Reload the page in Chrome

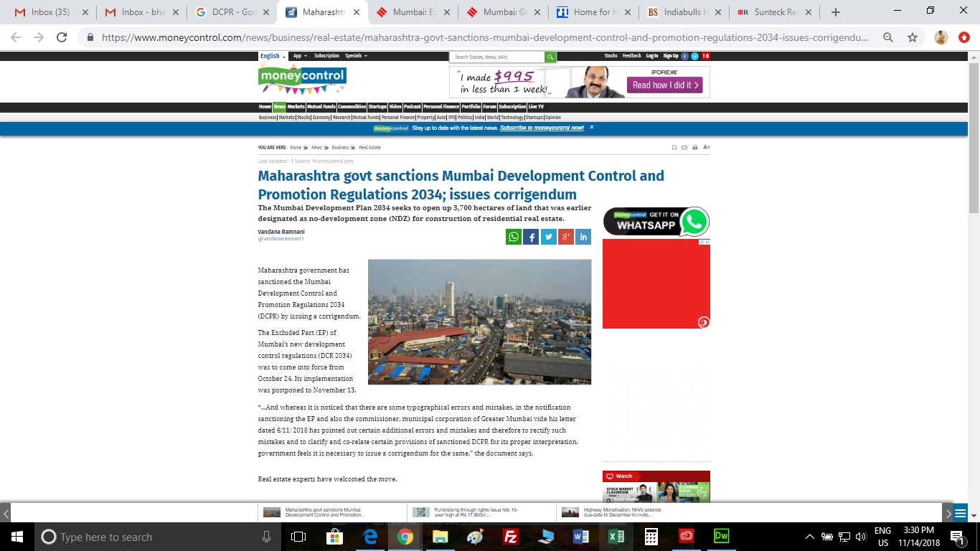tap(62, 37)
